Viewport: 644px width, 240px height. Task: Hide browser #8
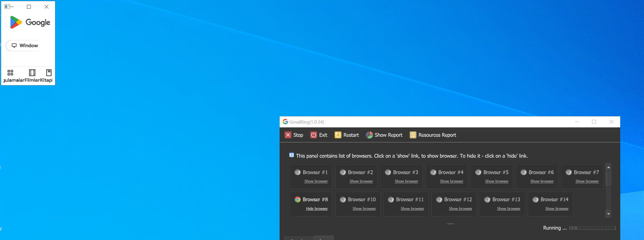tap(316, 209)
